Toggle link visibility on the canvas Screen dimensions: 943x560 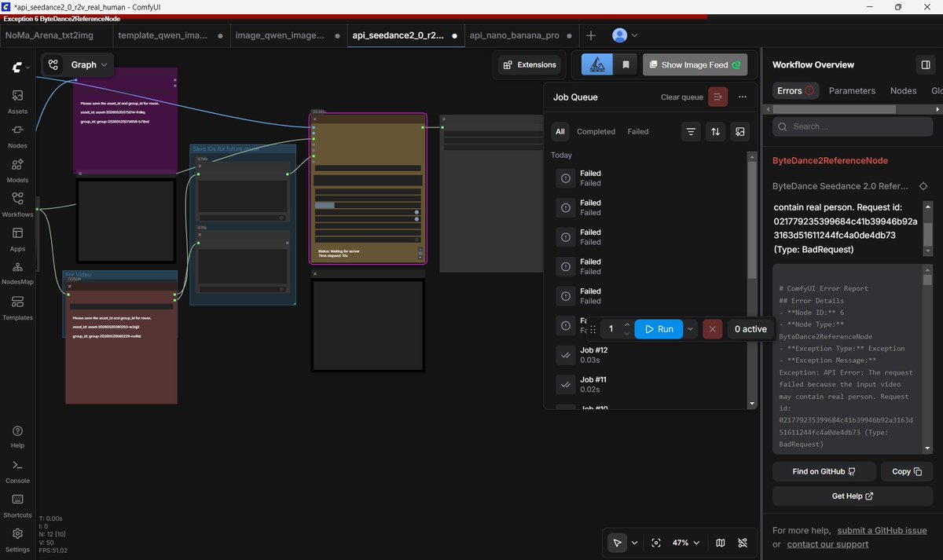pyautogui.click(x=743, y=543)
